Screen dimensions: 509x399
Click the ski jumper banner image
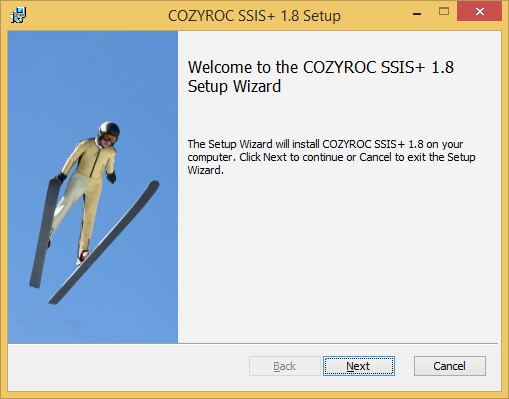[x=93, y=187]
